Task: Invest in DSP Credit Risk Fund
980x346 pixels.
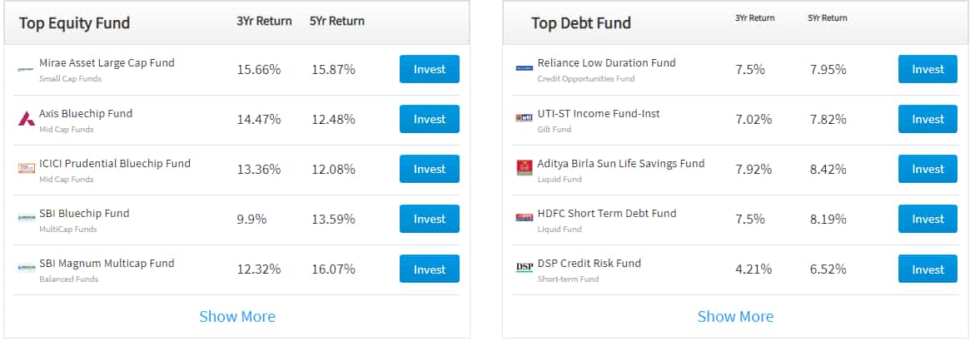Action: coord(928,269)
